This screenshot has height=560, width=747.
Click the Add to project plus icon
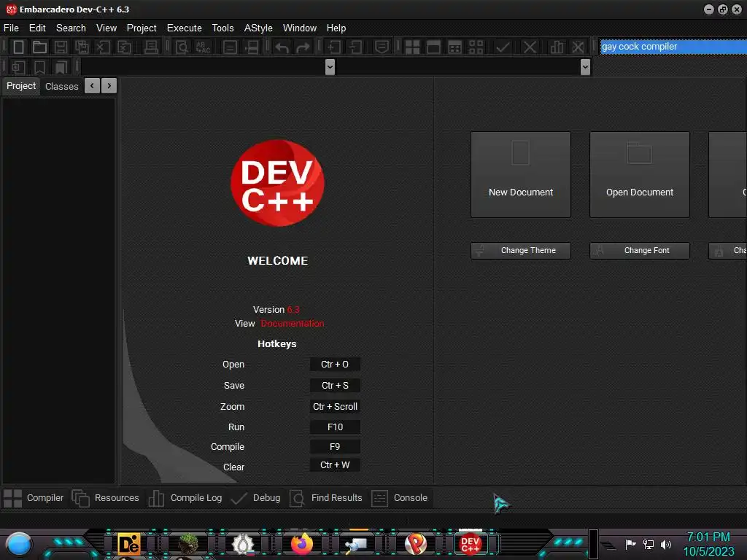coord(334,47)
